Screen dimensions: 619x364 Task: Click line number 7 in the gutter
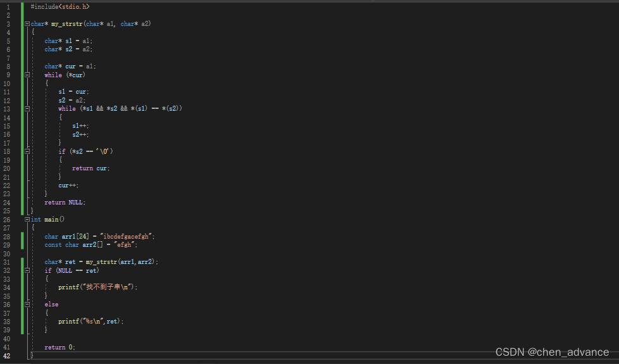tap(8, 58)
